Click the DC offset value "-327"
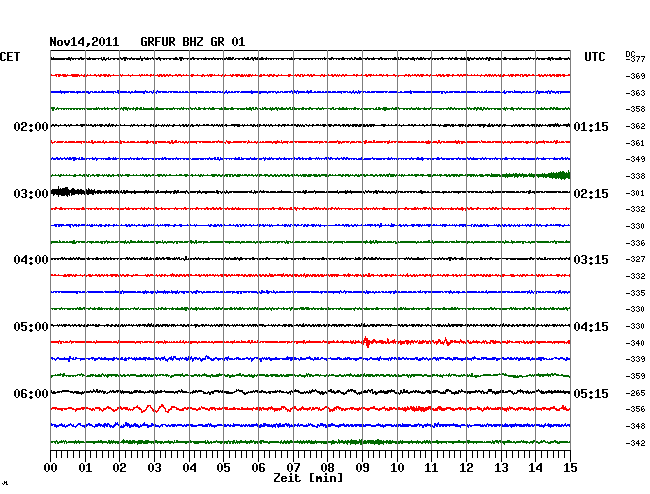Image resolution: width=650 pixels, height=494 pixels. [x=635, y=259]
